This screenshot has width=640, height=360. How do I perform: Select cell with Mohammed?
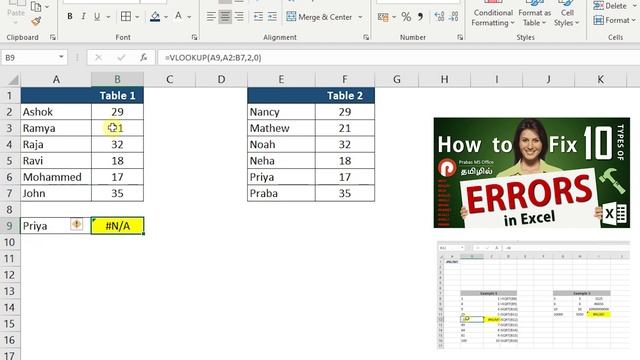click(x=56, y=177)
